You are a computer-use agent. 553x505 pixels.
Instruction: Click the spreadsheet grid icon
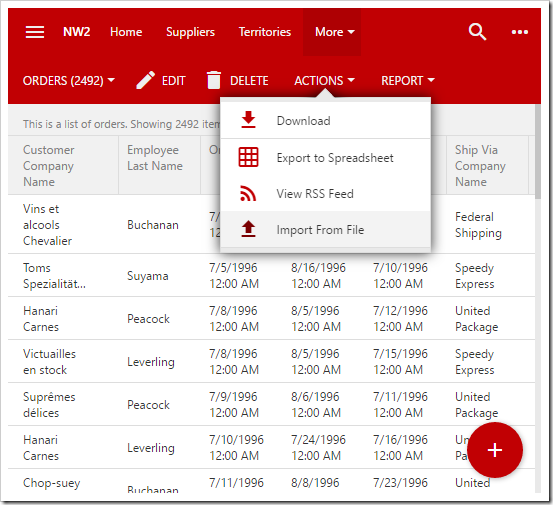pyautogui.click(x=248, y=157)
